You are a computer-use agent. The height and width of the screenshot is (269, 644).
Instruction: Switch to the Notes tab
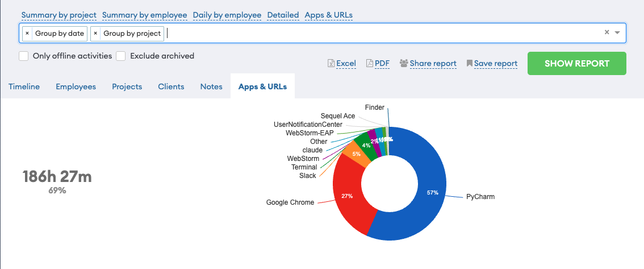tap(211, 87)
